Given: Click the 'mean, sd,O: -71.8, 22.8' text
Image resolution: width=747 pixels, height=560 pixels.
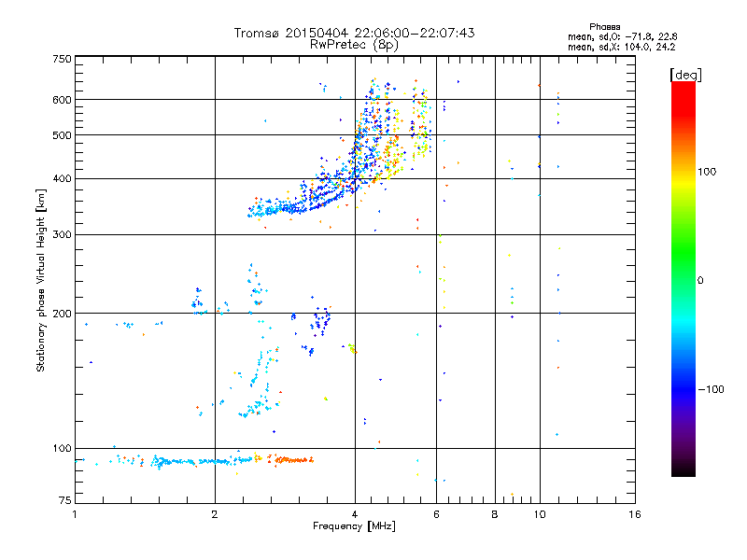Looking at the screenshot, I should coord(622,36).
